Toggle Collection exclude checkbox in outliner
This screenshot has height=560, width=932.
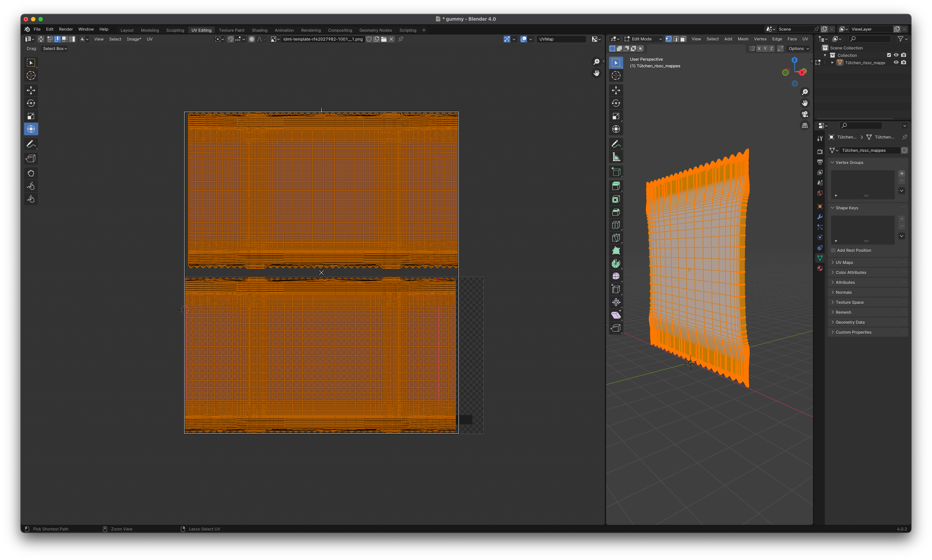[x=889, y=55]
